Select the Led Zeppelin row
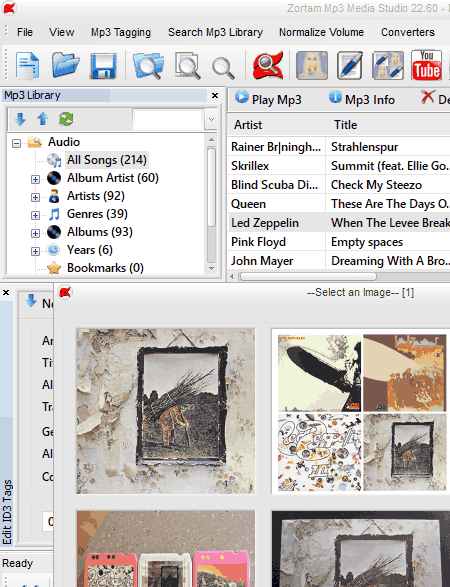 coord(338,223)
